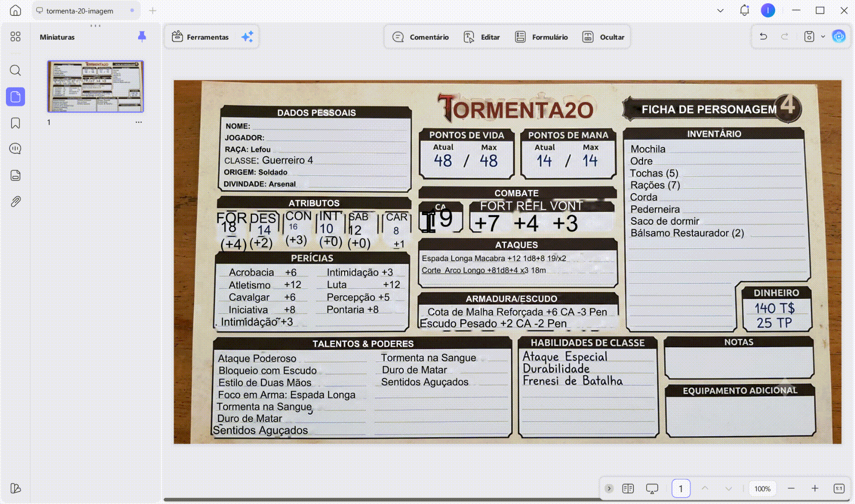Viewport: 855px width, 504px height.
Task: Click the Save document icon
Action: 809,36
